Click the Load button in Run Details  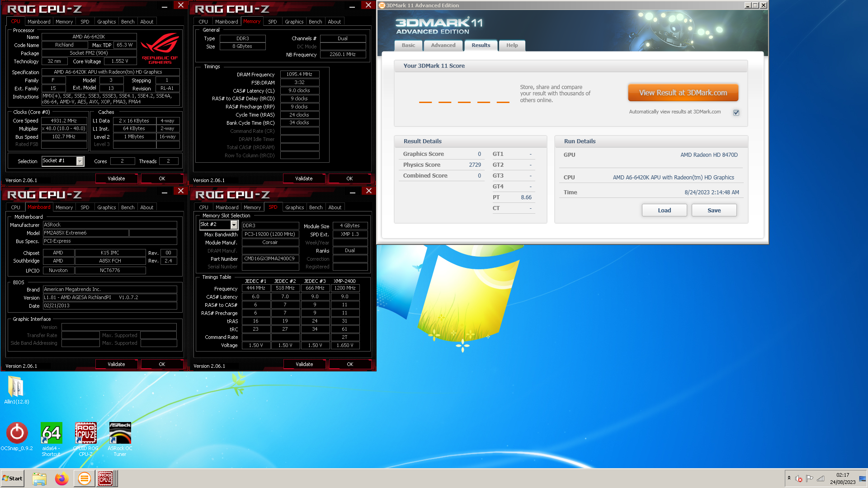click(664, 211)
